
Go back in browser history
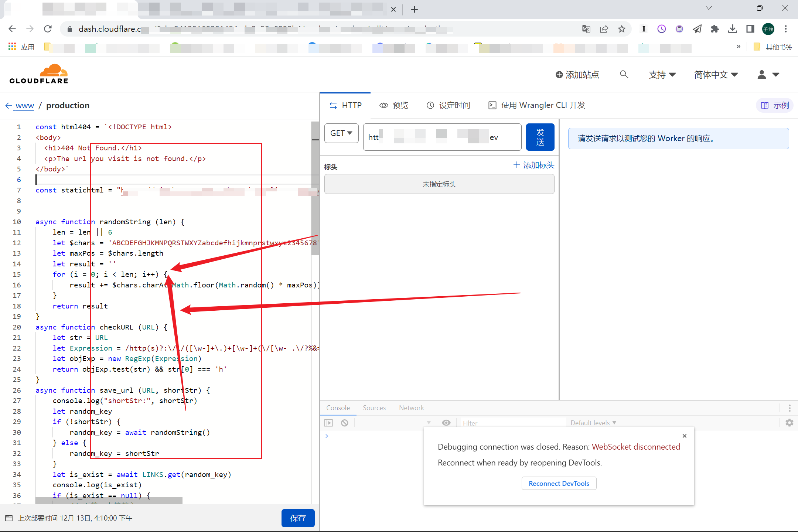[12, 29]
